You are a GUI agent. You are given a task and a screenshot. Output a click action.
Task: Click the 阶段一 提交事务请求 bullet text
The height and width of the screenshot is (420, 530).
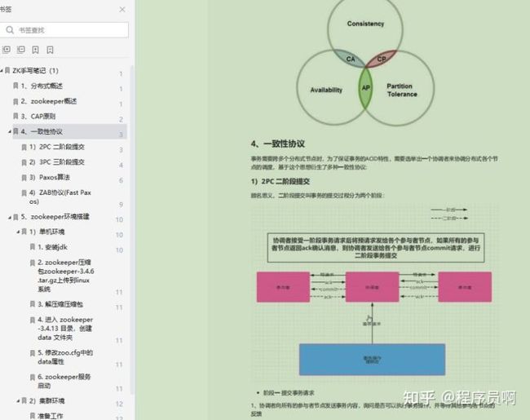pyautogui.click(x=289, y=393)
